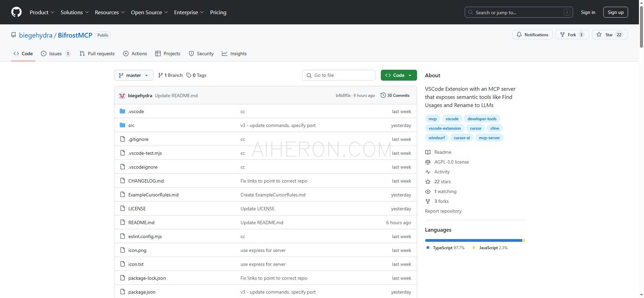
Task: Expand the Open Source menu
Action: [149, 12]
